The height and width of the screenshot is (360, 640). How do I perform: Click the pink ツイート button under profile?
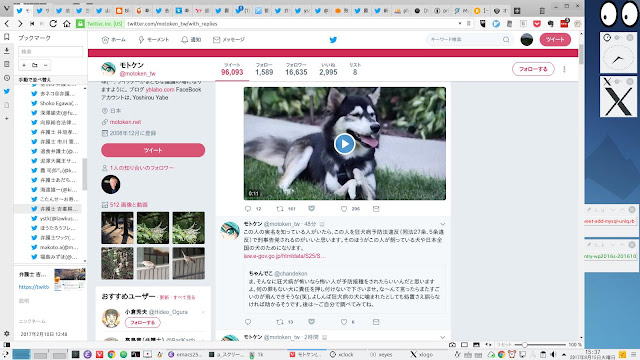[153, 150]
